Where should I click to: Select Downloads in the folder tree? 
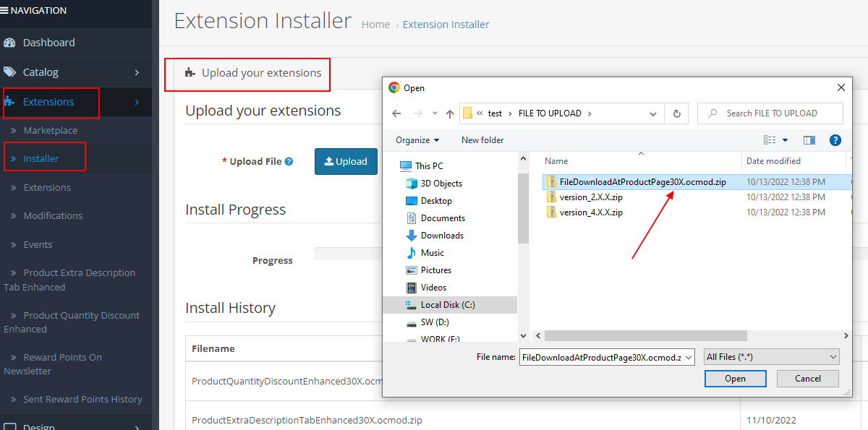(x=442, y=236)
